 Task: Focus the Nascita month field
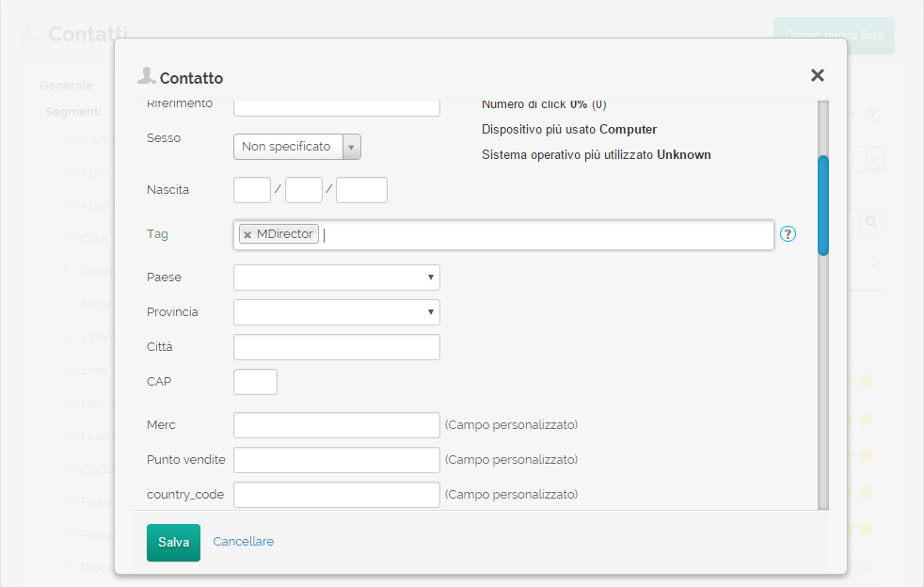[303, 190]
